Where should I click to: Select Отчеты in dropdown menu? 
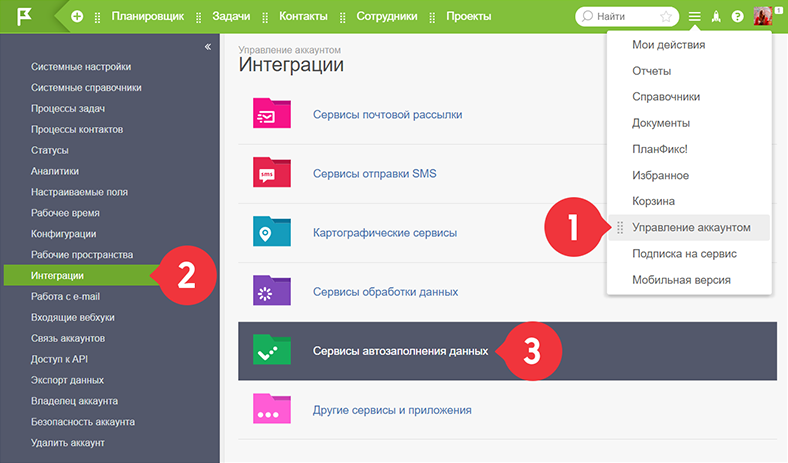click(x=651, y=71)
